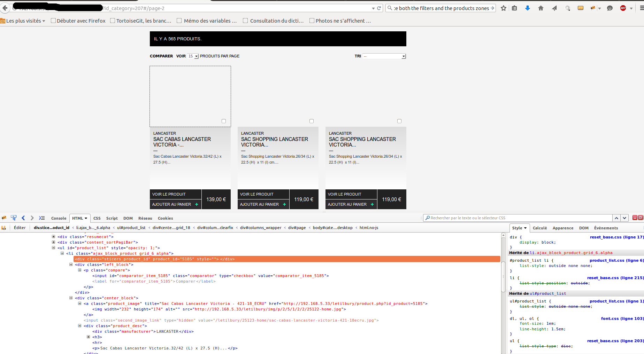Click the Firebug bug icon in browser toolbar

pos(593,8)
